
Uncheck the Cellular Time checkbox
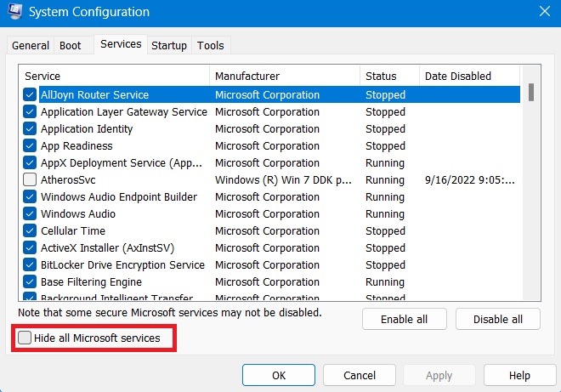click(30, 230)
